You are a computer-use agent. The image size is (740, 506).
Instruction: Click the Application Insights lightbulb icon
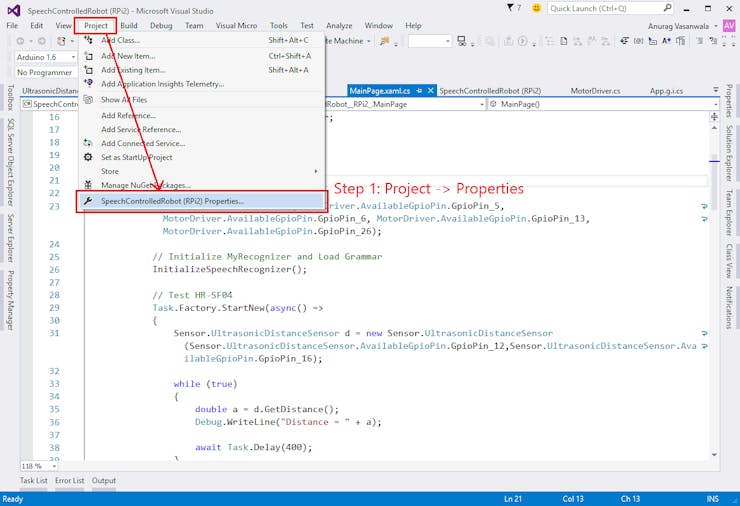(88, 83)
